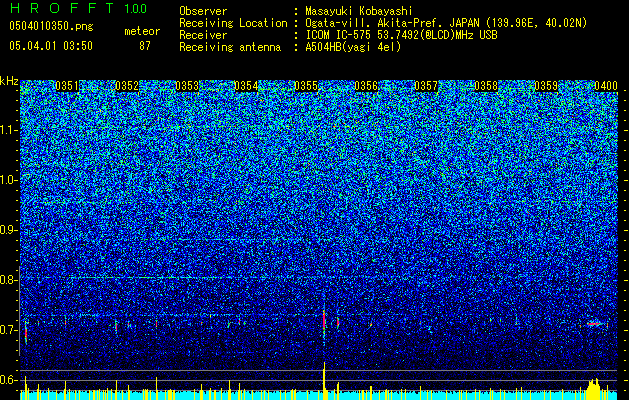Click the red meteor echo at the spectrogram's left edge
The width and height of the screenshot is (629, 400).
coord(26,333)
